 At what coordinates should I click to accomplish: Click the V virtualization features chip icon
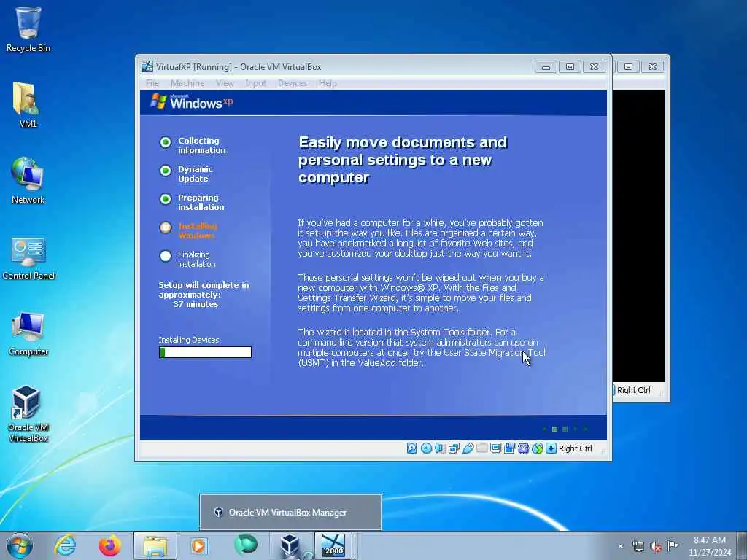pos(524,448)
